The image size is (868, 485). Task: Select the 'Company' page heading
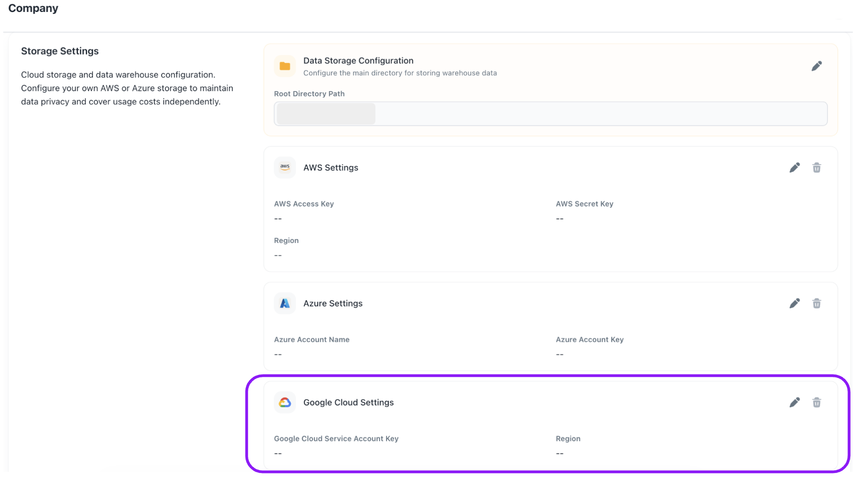pos(33,8)
